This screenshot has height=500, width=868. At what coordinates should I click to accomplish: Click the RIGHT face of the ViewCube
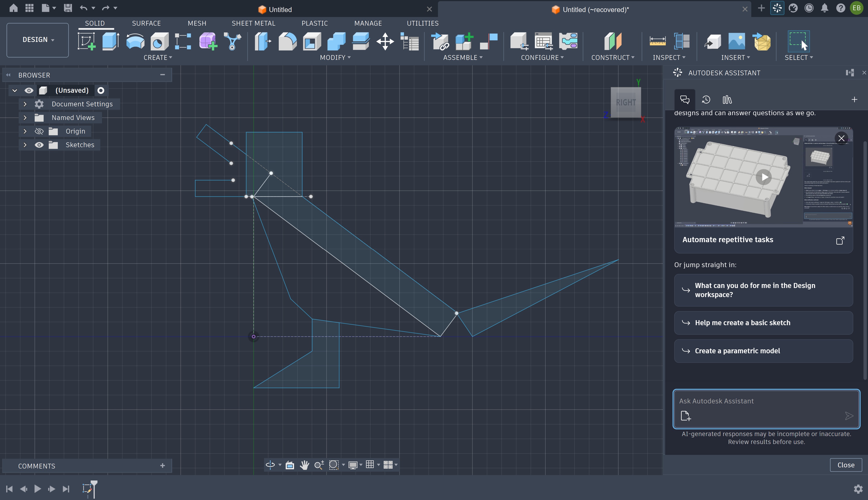[626, 102]
